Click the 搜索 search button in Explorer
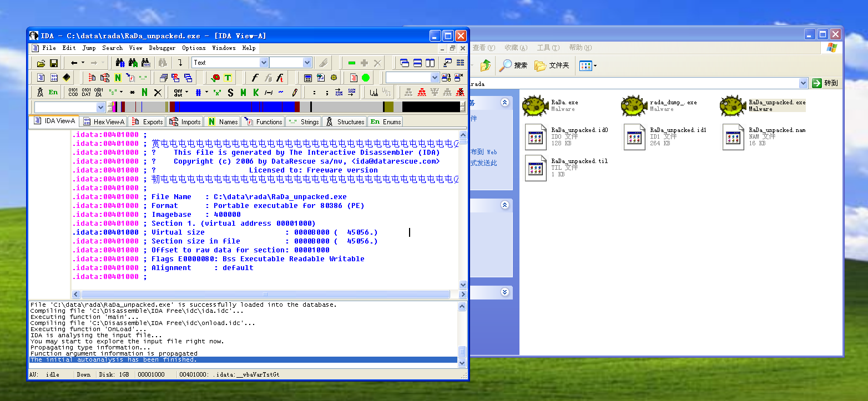 pyautogui.click(x=513, y=65)
